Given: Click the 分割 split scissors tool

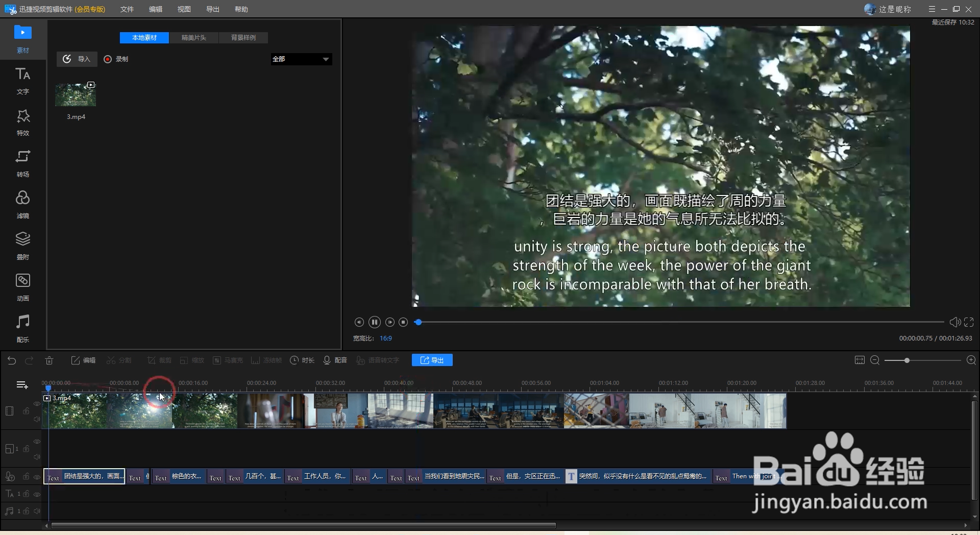Looking at the screenshot, I should click(x=118, y=360).
